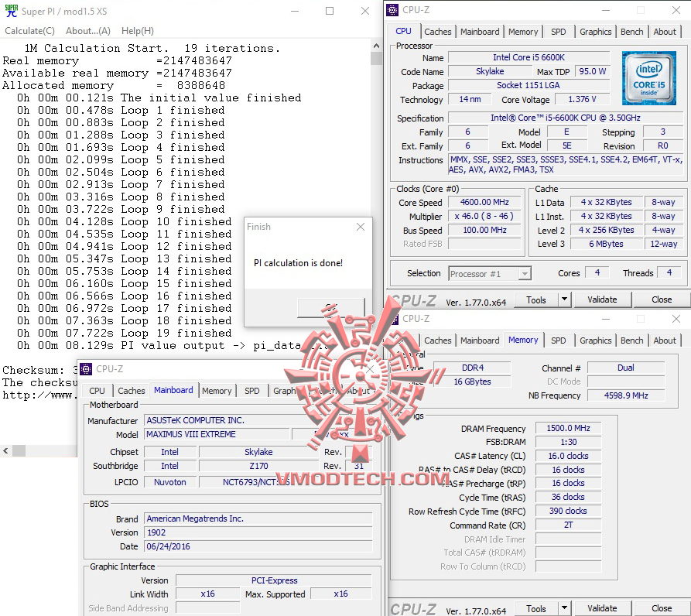Image resolution: width=691 pixels, height=616 pixels.
Task: Open Graphics tab in top CPU-Z window
Action: click(595, 32)
